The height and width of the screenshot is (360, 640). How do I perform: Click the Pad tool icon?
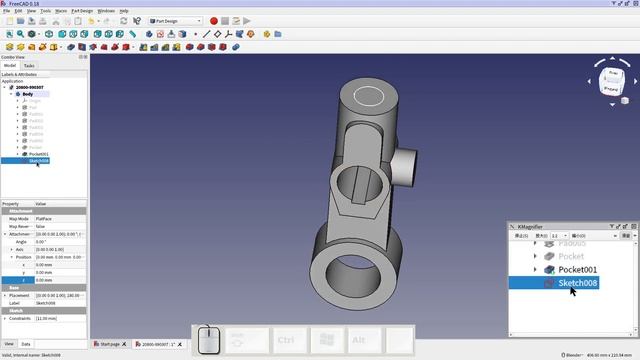click(x=9, y=47)
